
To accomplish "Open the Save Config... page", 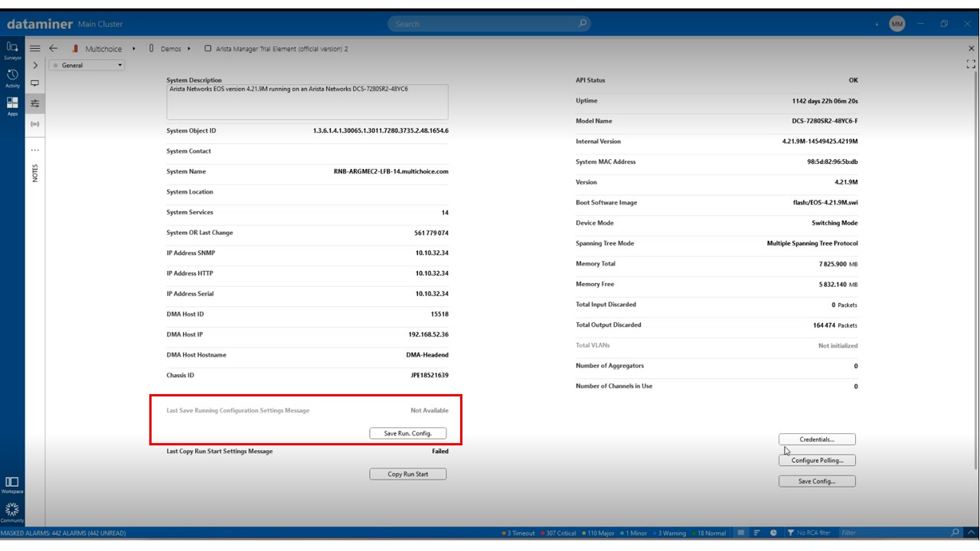I will pos(817,481).
